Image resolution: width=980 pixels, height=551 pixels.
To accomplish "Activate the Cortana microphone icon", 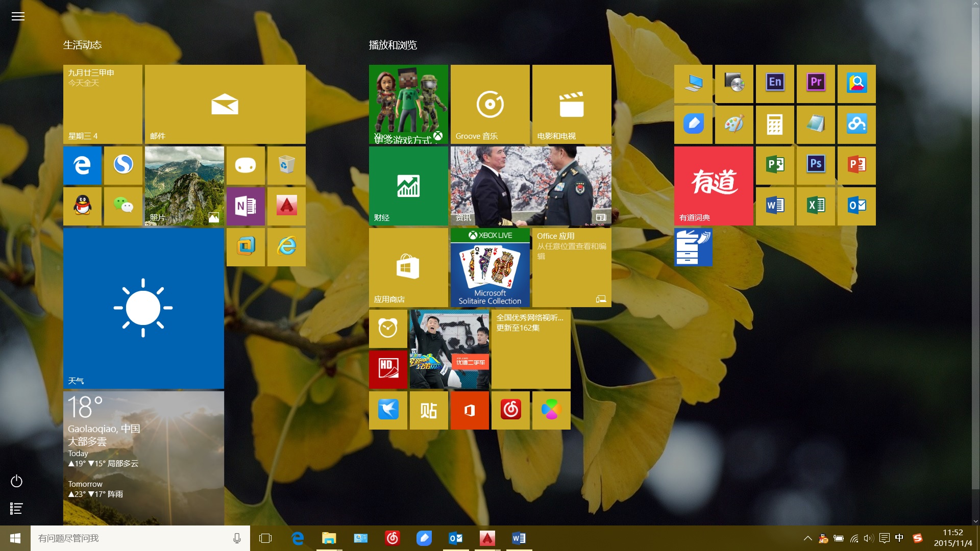I will click(x=237, y=538).
